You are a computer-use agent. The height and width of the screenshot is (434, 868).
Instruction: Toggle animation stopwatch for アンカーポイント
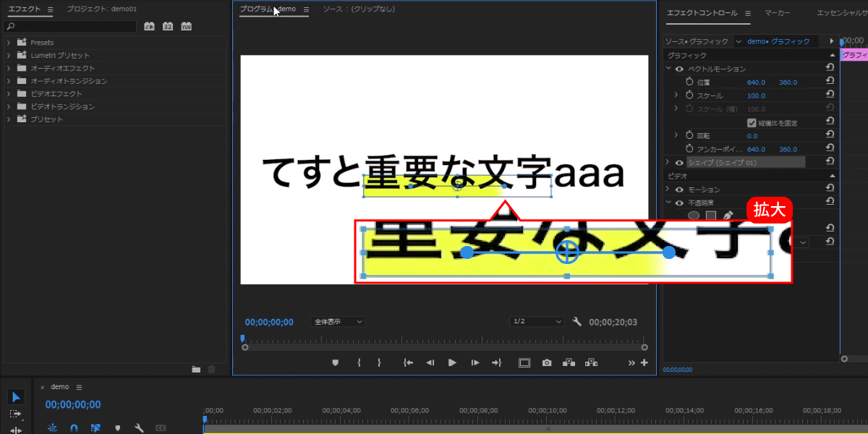pyautogui.click(x=690, y=149)
